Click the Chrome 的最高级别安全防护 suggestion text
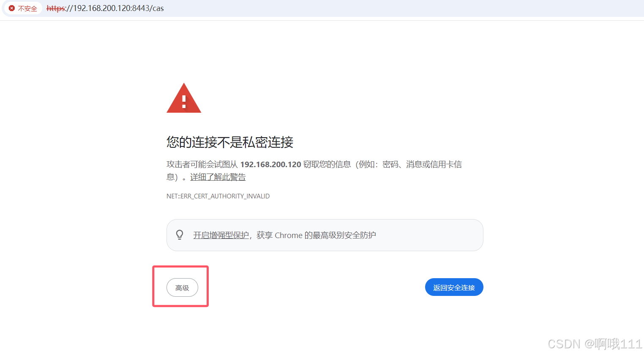This screenshot has height=355, width=644. click(325, 235)
